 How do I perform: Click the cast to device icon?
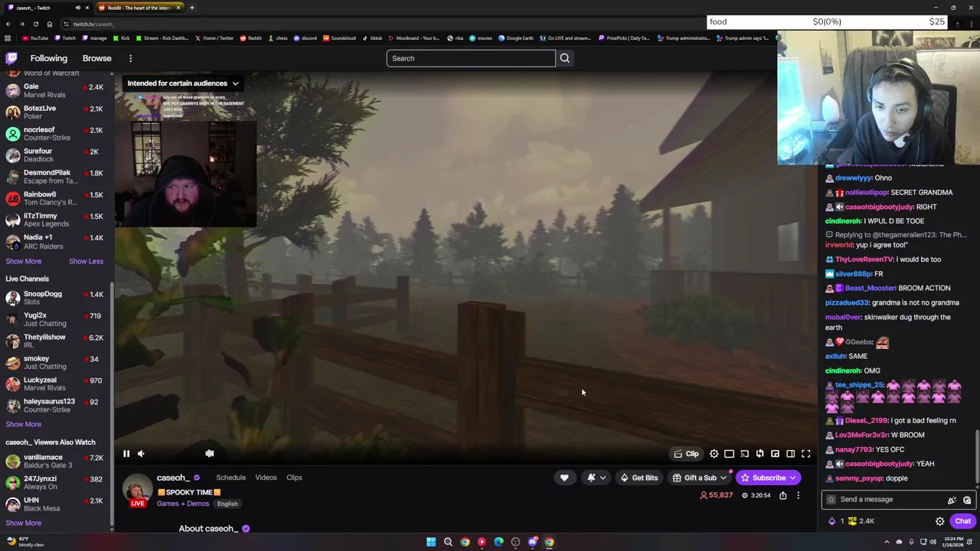pos(744,454)
